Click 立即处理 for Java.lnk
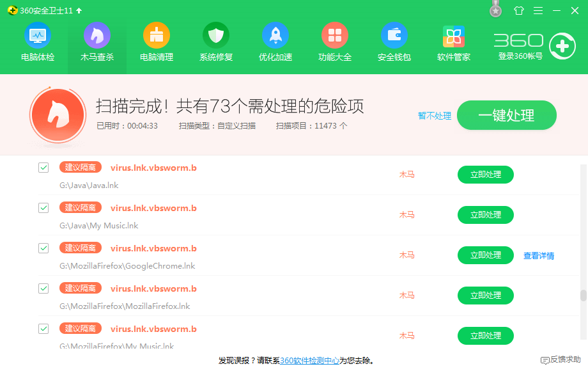The image size is (588, 371). [486, 175]
